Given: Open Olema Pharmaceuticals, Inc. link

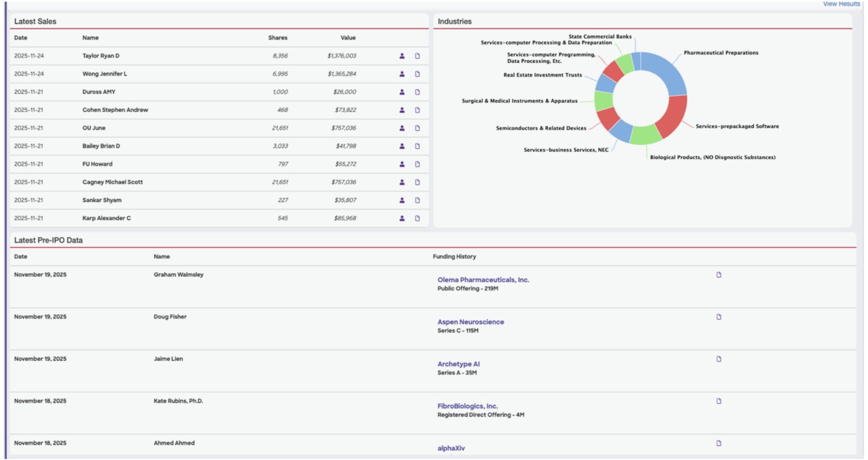Looking at the screenshot, I should (x=483, y=280).
